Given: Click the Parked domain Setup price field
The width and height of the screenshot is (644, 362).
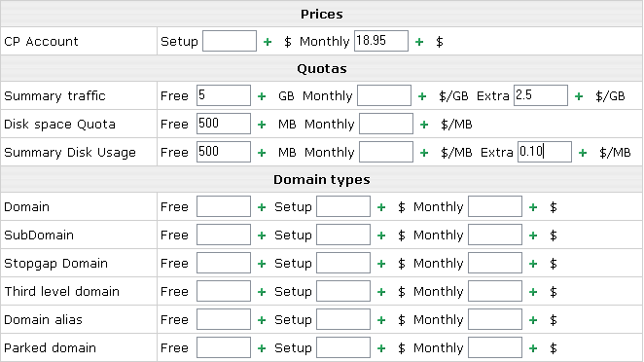Looking at the screenshot, I should [343, 347].
